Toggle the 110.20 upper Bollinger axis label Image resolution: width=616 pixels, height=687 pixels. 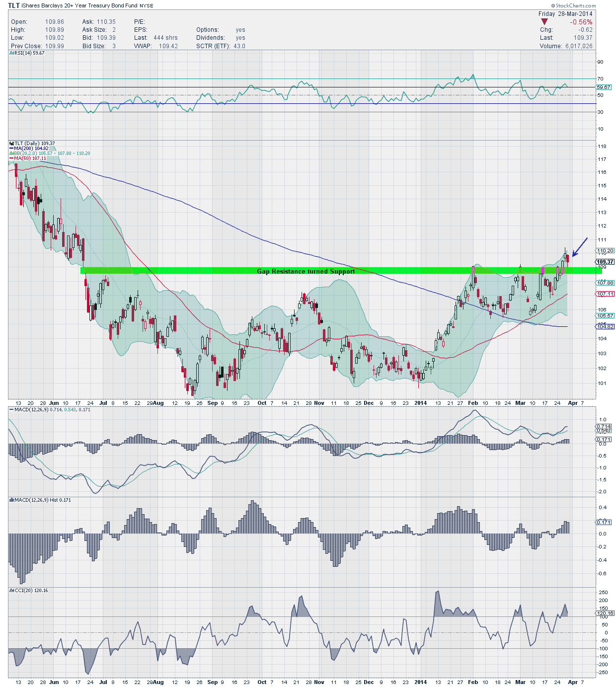point(604,251)
